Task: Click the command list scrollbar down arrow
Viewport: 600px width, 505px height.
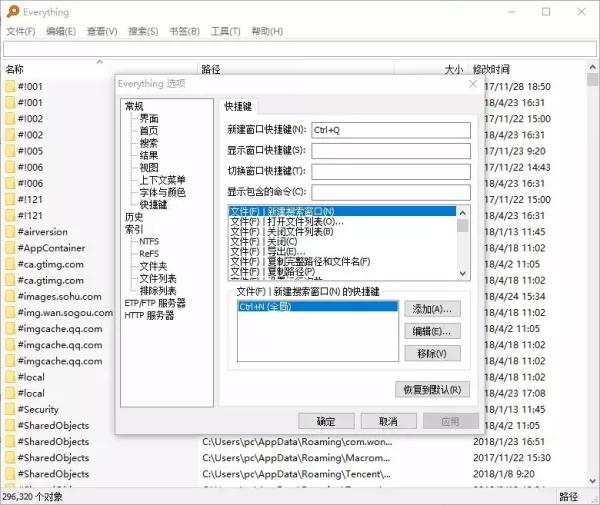Action: pyautogui.click(x=463, y=273)
